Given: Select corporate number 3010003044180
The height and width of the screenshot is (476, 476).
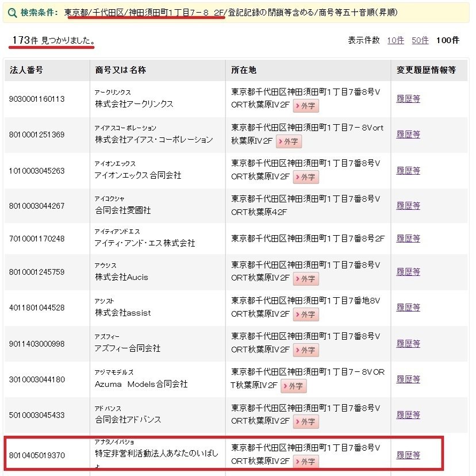Looking at the screenshot, I should [x=37, y=379].
